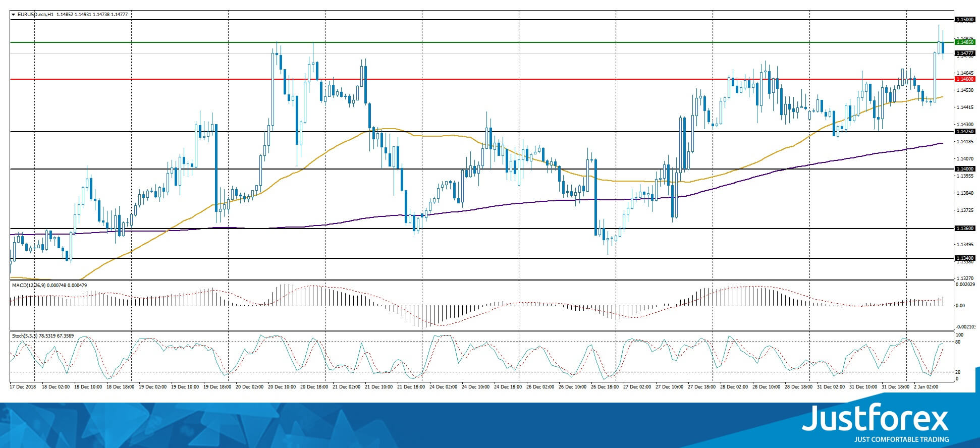Click the 18 Dec 18:00 time label

pyautogui.click(x=120, y=387)
